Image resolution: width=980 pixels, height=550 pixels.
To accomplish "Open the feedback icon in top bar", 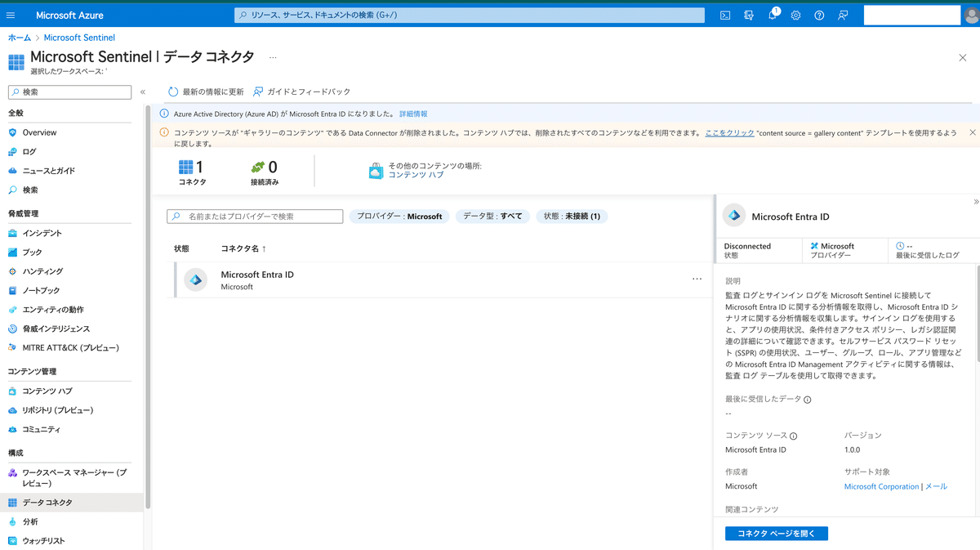I will click(x=843, y=16).
